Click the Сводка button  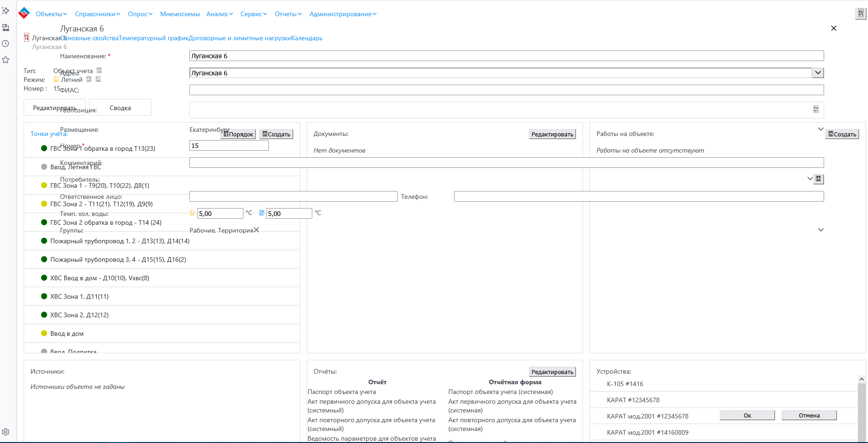tap(120, 107)
